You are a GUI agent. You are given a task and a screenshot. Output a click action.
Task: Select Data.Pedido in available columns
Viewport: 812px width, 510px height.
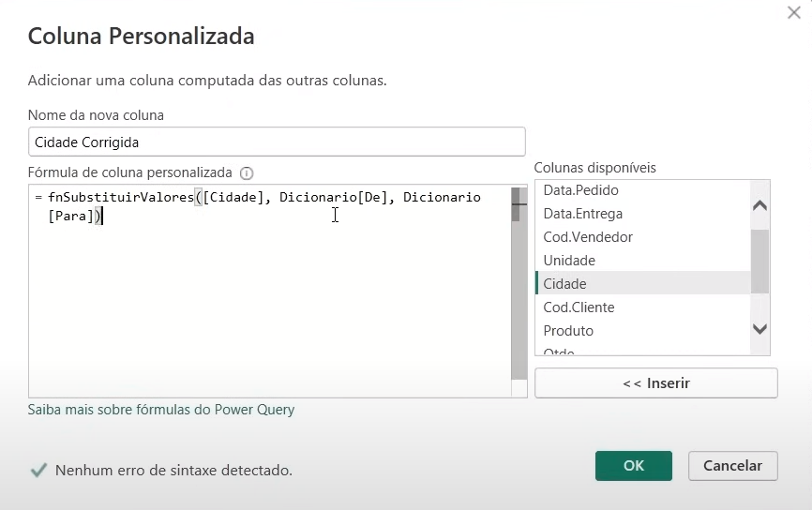(580, 190)
